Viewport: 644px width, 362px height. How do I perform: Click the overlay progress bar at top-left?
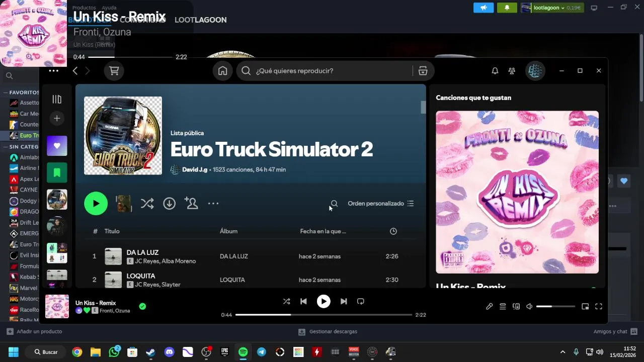tap(130, 57)
